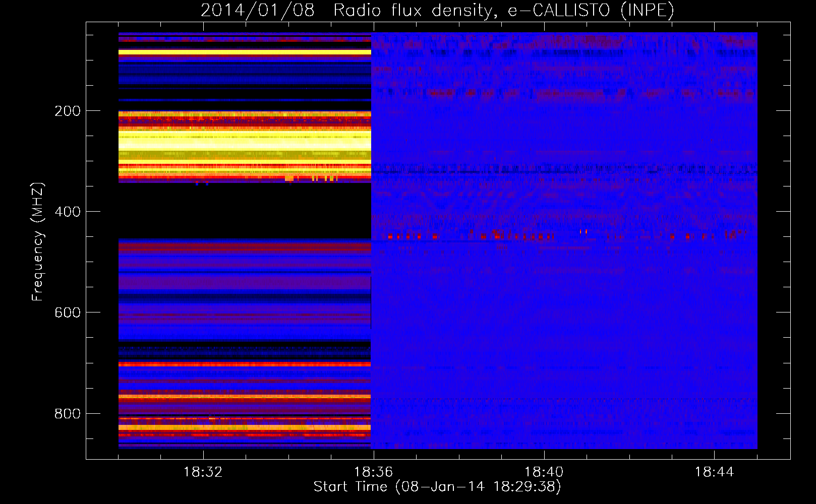Image resolution: width=816 pixels, height=504 pixels.
Task: Click the 200 frequency tick label
Action: tap(68, 111)
